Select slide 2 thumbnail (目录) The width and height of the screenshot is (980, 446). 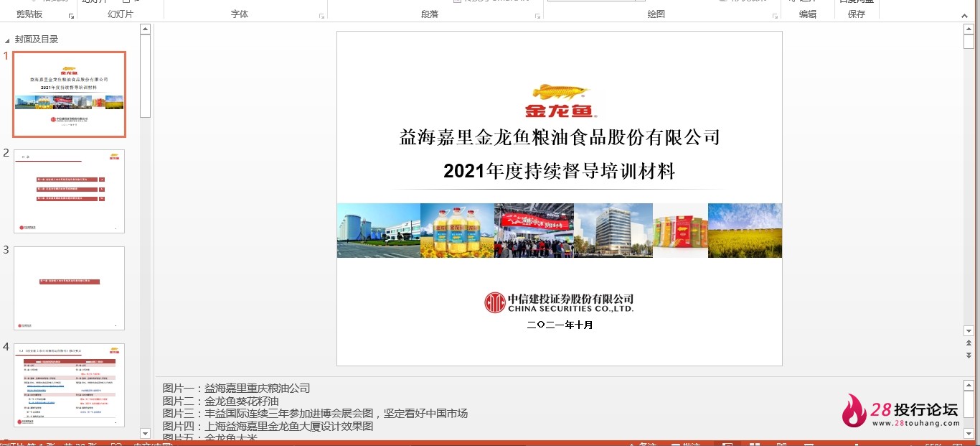pyautogui.click(x=70, y=191)
